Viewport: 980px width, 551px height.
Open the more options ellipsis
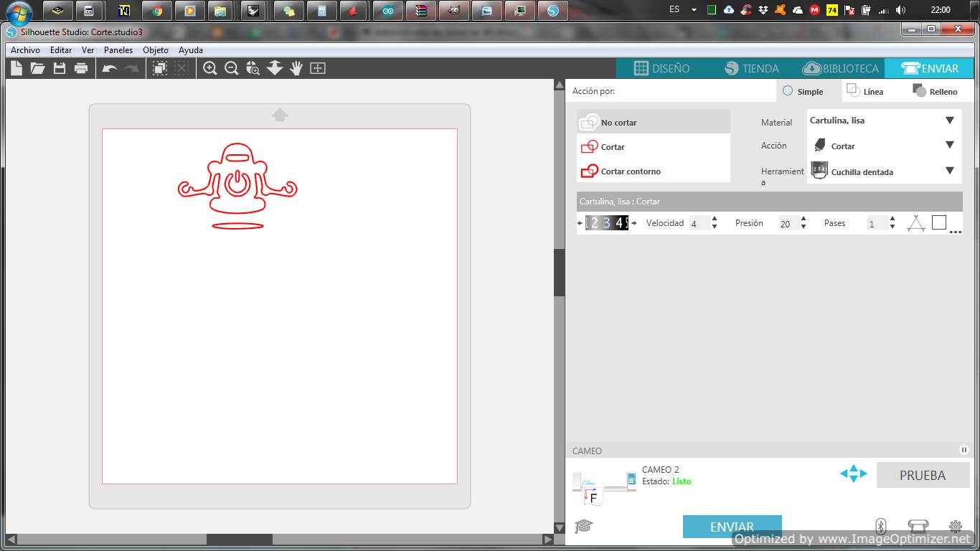tap(956, 232)
